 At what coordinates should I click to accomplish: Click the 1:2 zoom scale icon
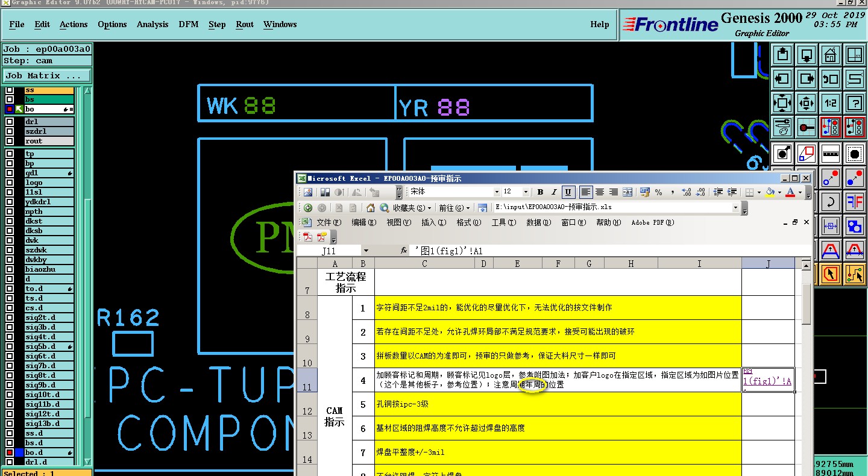pos(831,103)
